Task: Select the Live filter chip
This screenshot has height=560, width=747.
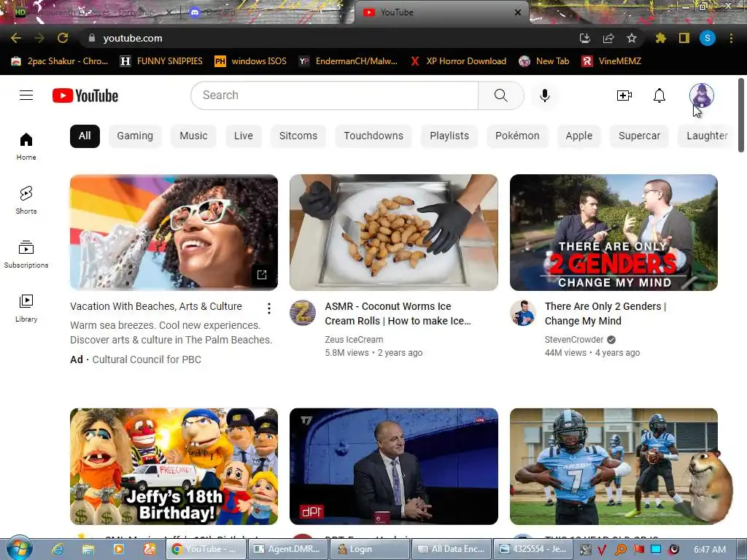Action: pos(244,136)
